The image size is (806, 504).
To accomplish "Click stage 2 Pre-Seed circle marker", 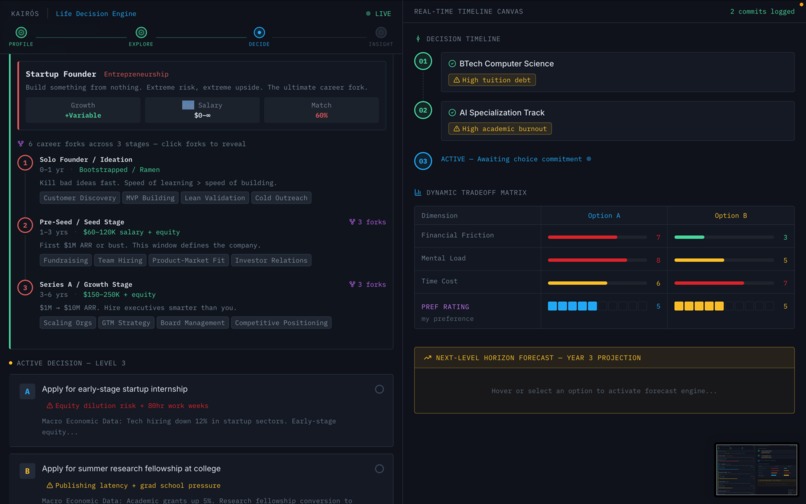I will click(x=25, y=225).
